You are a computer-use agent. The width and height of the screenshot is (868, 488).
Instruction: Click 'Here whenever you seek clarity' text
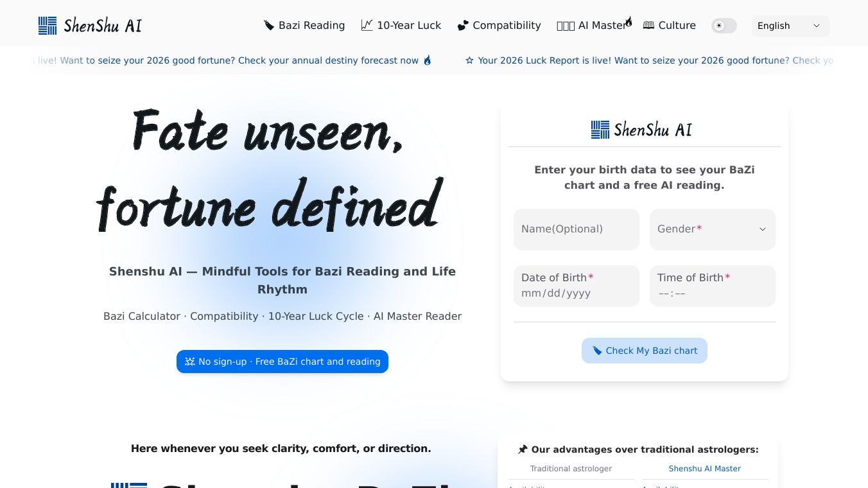(x=281, y=448)
